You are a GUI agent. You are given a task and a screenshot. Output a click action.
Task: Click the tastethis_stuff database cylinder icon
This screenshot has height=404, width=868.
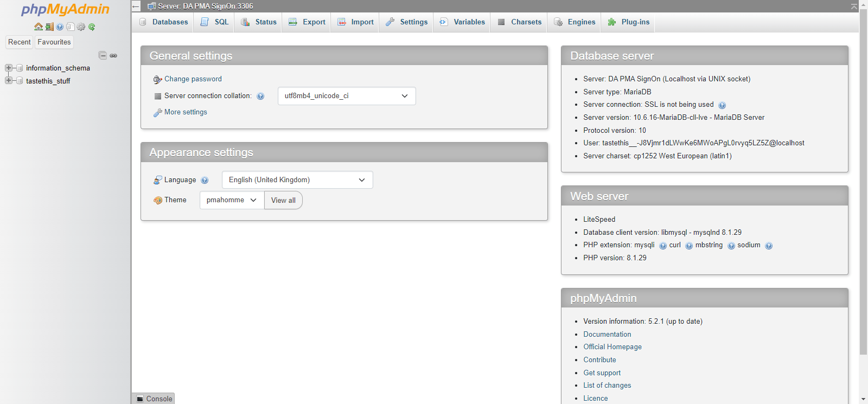tap(20, 81)
